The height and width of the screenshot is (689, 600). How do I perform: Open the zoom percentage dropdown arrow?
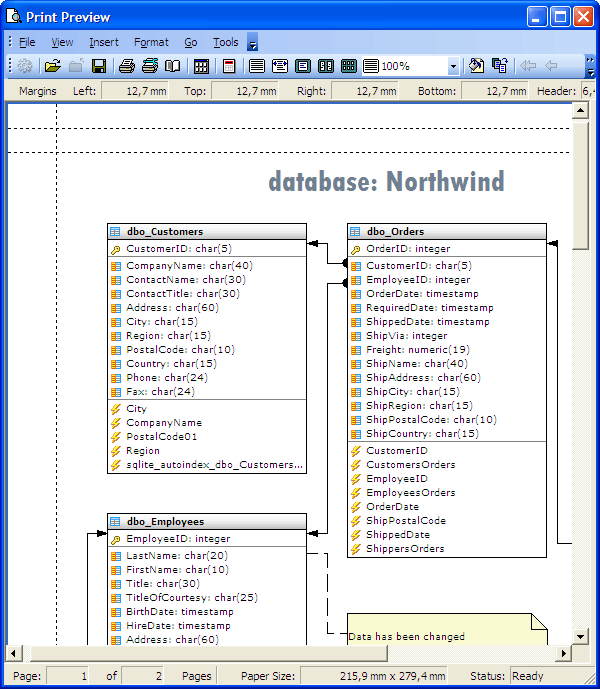(453, 66)
